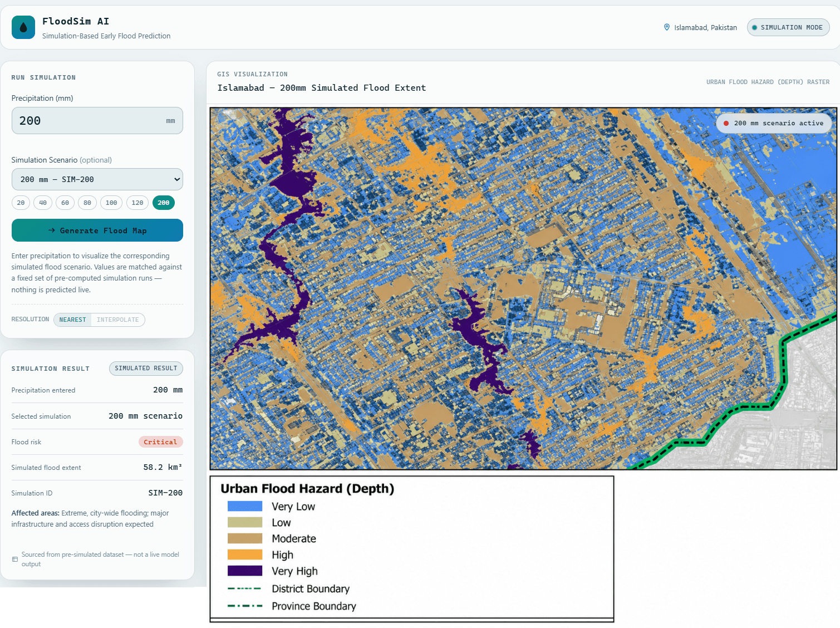
Task: Click the red dot in scenario active badge
Action: click(x=726, y=124)
